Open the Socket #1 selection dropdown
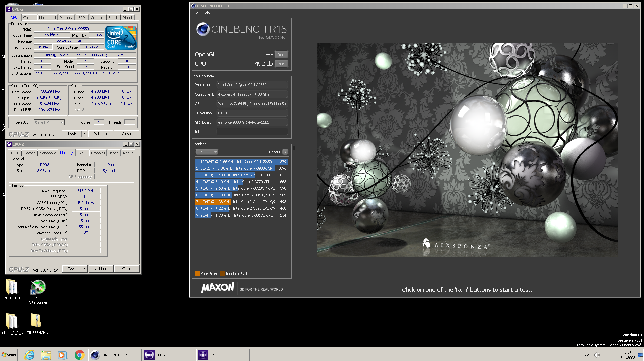Screen dimensions: 644x361 (x=49, y=123)
